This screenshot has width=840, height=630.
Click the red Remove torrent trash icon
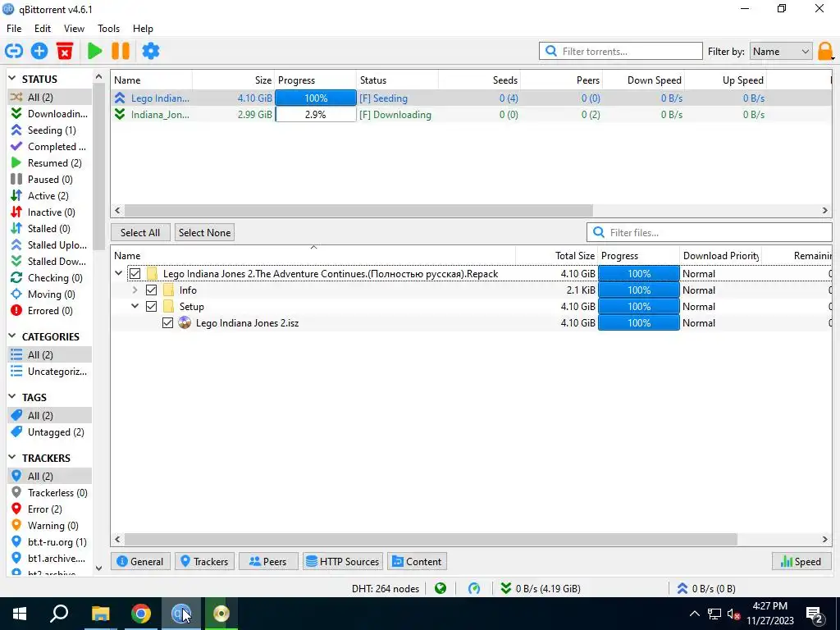tap(65, 51)
